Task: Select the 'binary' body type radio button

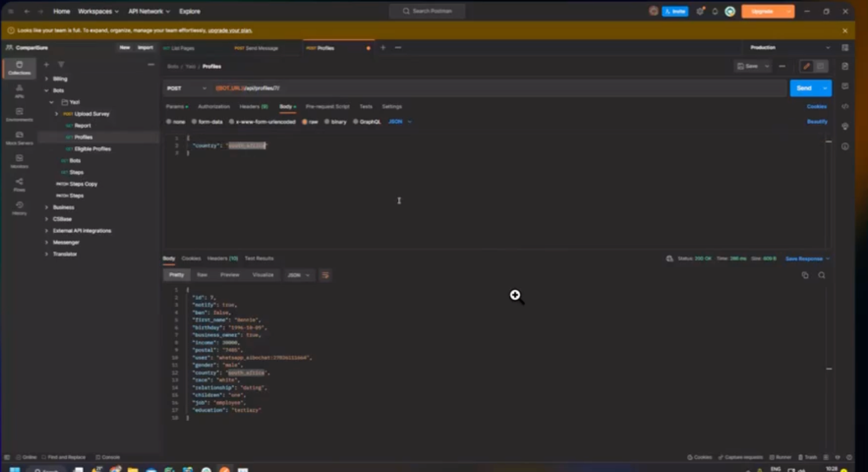Action: 327,122
